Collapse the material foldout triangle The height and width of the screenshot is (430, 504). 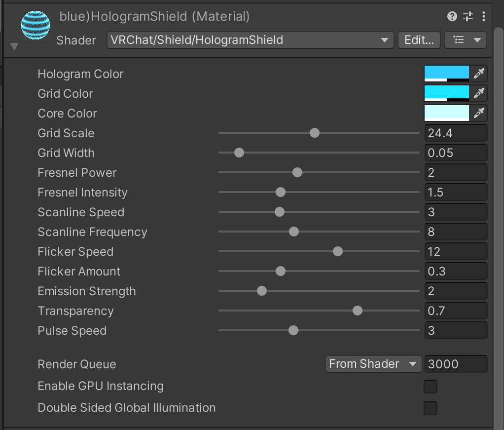[x=14, y=46]
